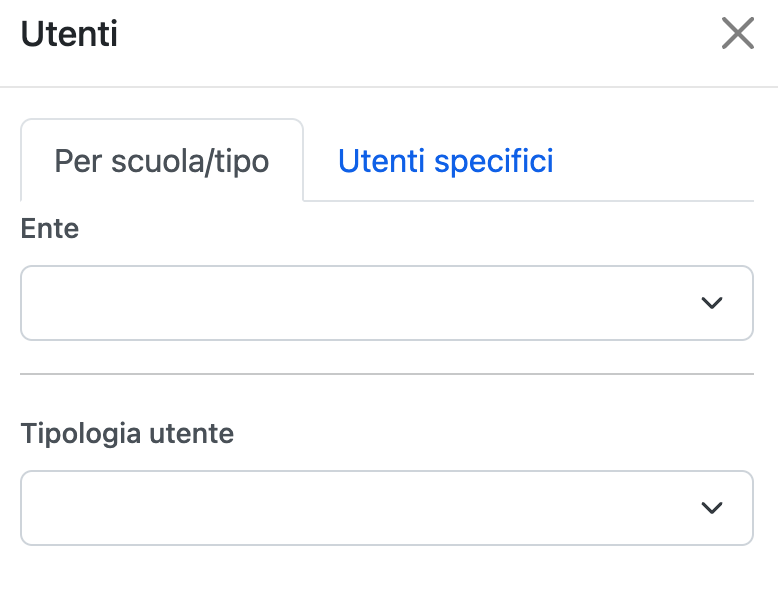778x614 pixels.
Task: Activate the school/type filter tab
Action: 162,161
